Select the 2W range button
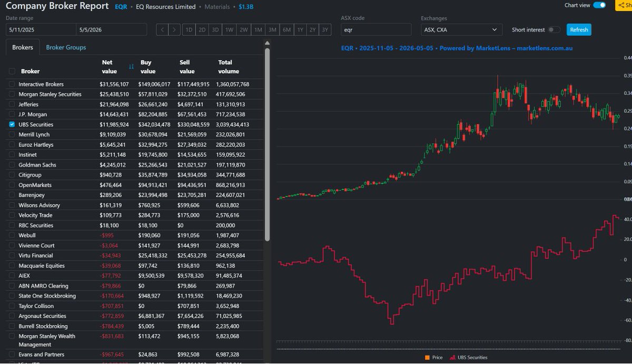The width and height of the screenshot is (632, 364). [243, 29]
